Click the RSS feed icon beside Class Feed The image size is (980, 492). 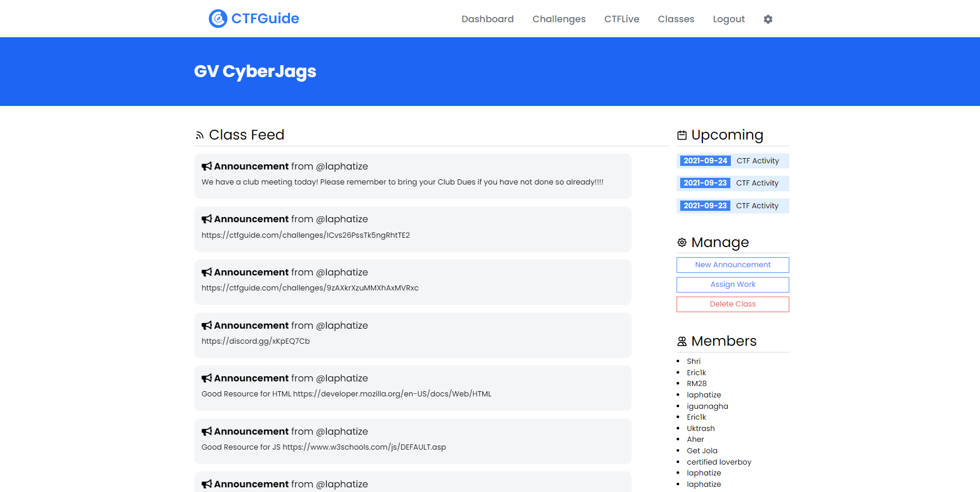200,135
